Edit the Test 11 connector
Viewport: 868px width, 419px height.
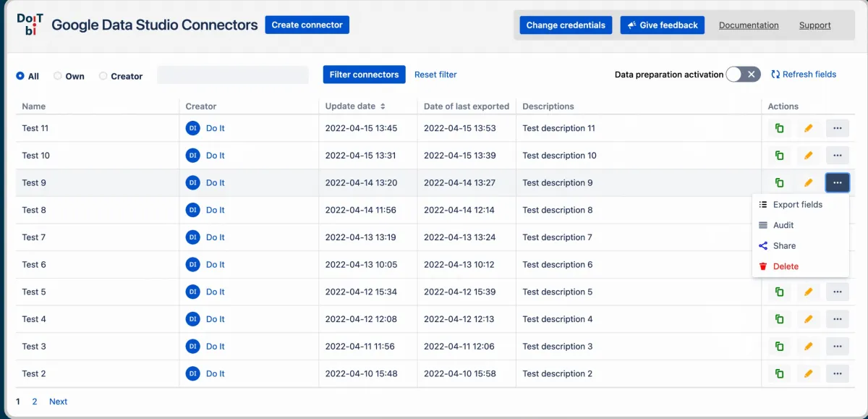coord(809,128)
